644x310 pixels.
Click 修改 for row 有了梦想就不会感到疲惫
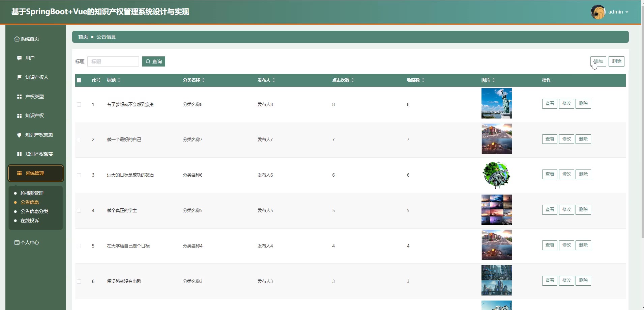[566, 104]
